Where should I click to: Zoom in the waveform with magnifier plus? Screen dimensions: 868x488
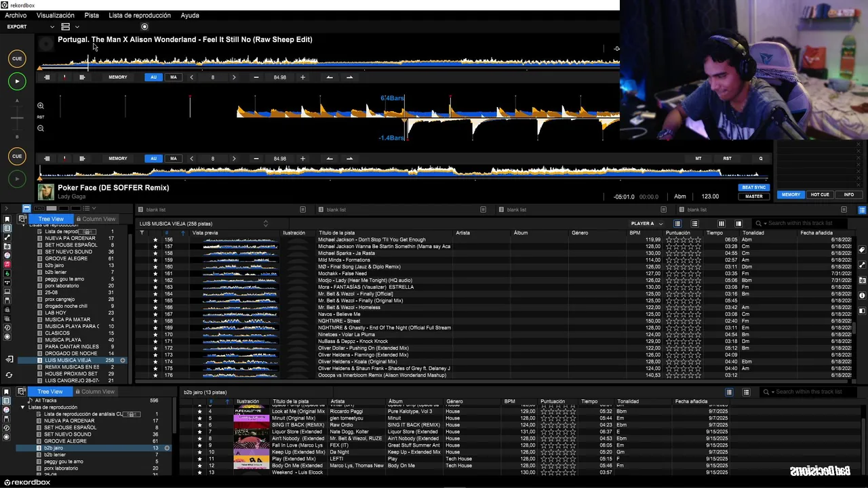41,106
